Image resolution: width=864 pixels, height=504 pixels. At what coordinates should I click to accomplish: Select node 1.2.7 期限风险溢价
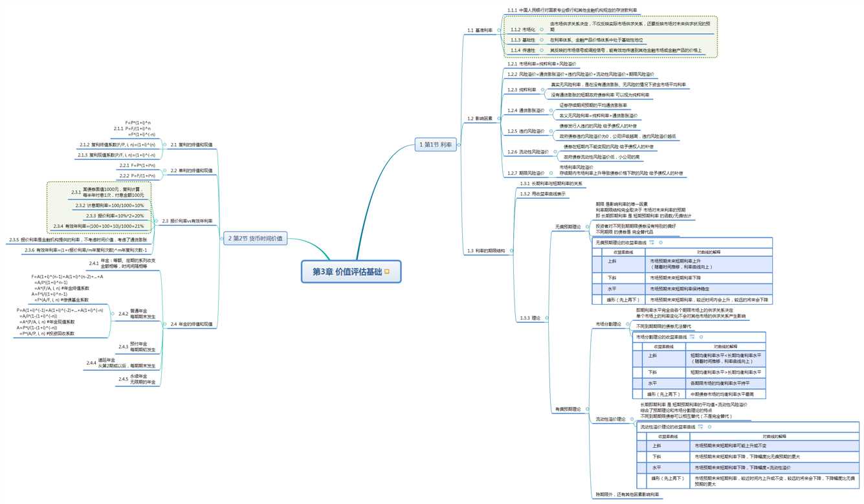click(x=526, y=173)
